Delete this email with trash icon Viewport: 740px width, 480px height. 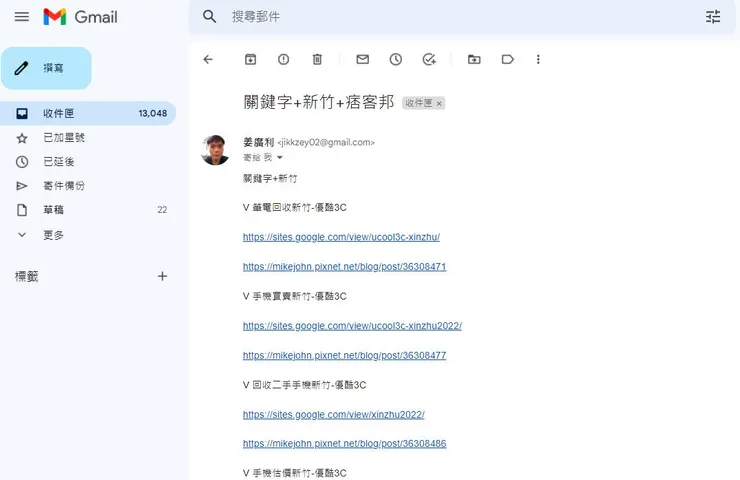pos(317,59)
